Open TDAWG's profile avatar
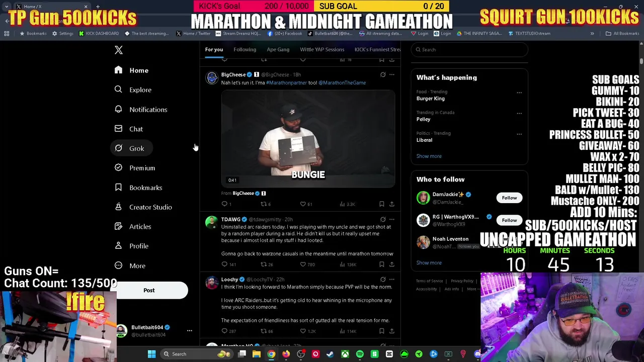Viewport: 644px width, 362px height. (x=212, y=222)
